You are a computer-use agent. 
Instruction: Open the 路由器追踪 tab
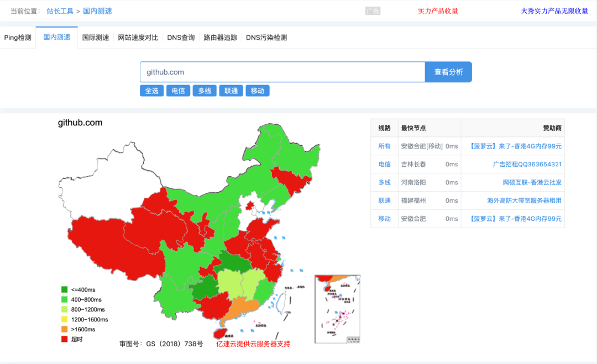pyautogui.click(x=221, y=38)
